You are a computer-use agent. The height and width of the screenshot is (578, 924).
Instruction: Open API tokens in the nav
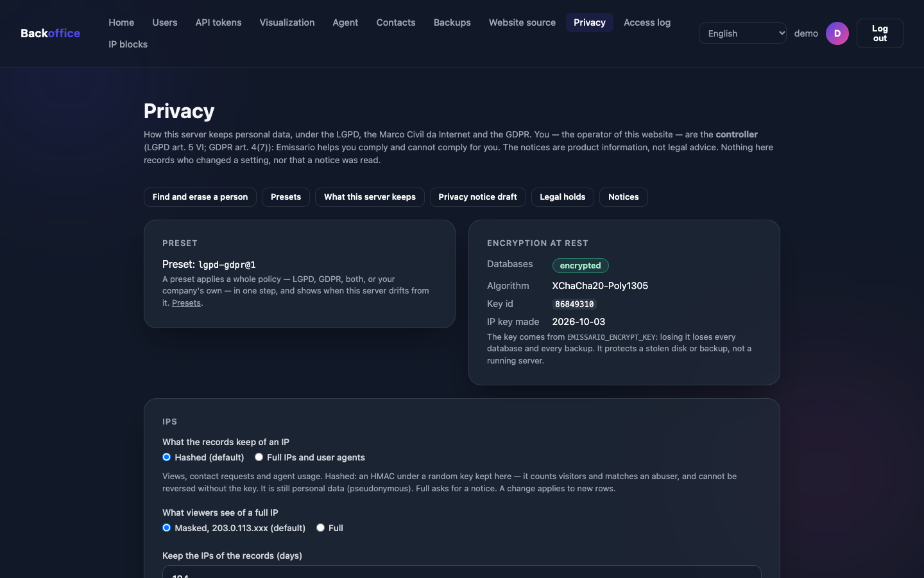tap(218, 22)
